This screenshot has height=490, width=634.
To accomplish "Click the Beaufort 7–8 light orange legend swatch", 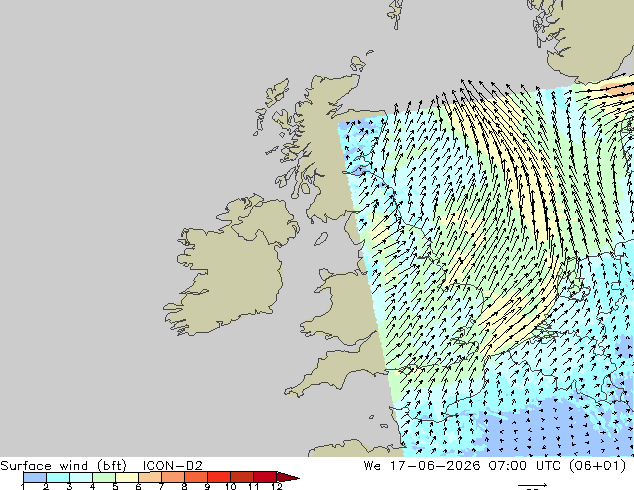I will (173, 477).
